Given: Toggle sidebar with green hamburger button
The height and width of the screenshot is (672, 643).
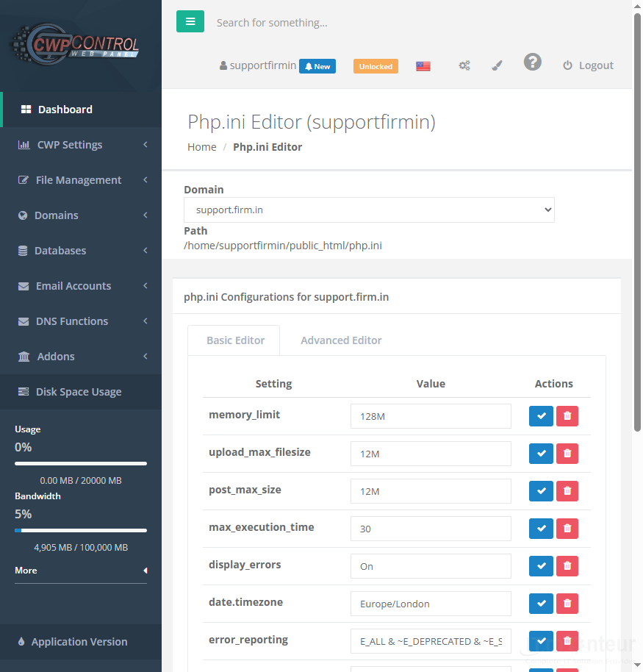Looking at the screenshot, I should click(190, 21).
